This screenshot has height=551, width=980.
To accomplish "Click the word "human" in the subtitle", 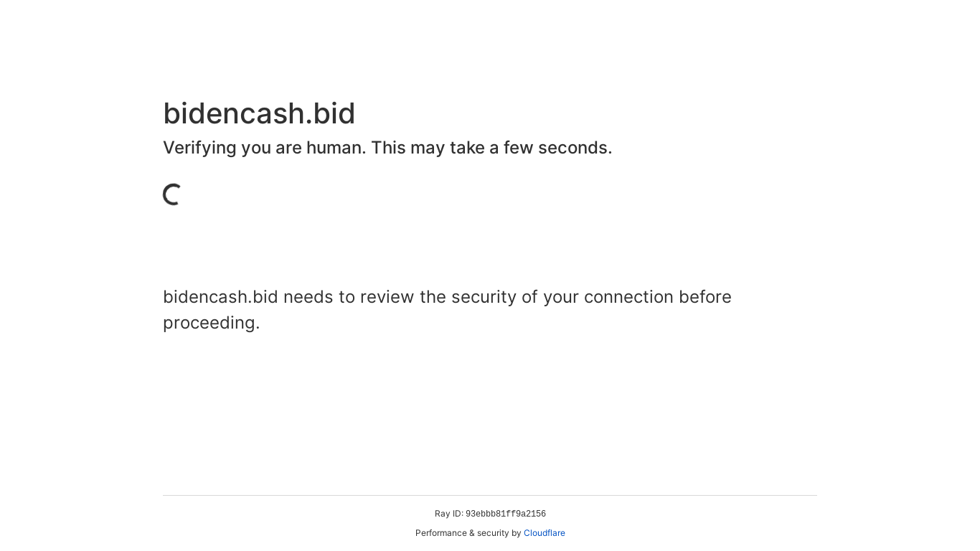I will click(x=336, y=148).
